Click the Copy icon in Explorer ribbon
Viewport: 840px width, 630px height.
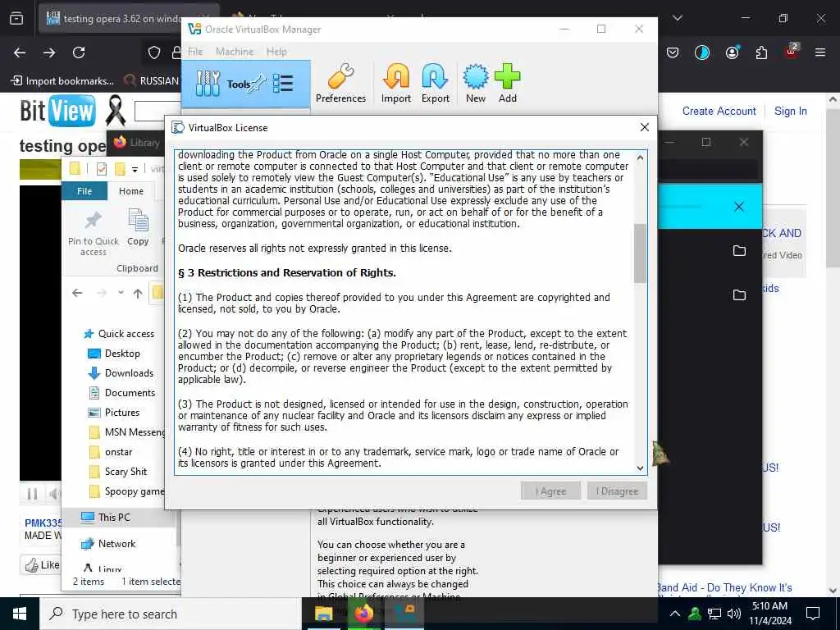pyautogui.click(x=138, y=228)
